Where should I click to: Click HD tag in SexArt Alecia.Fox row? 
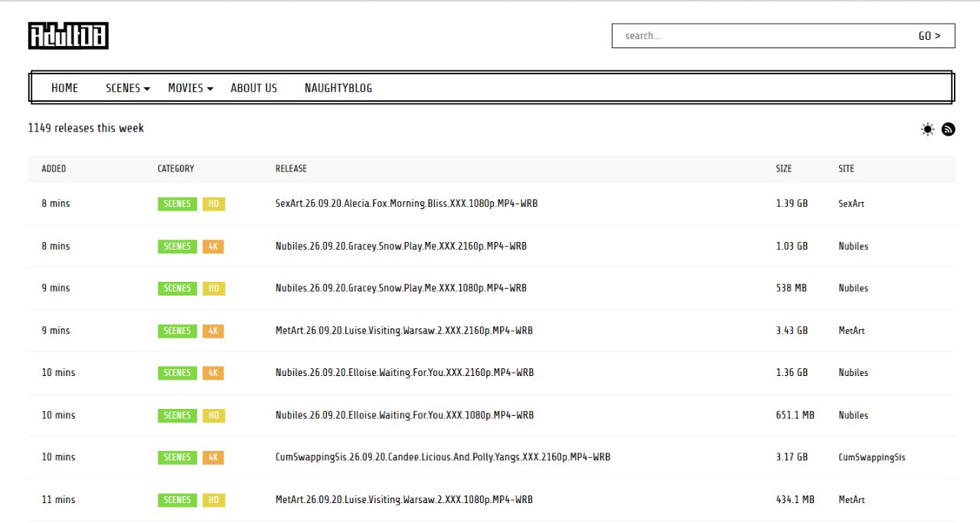(x=214, y=204)
